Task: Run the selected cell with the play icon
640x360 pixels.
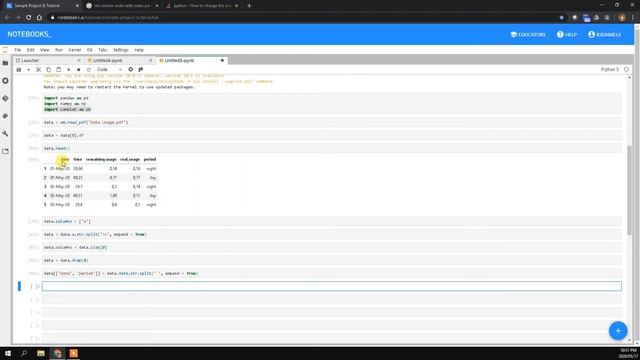Action: 69,70
